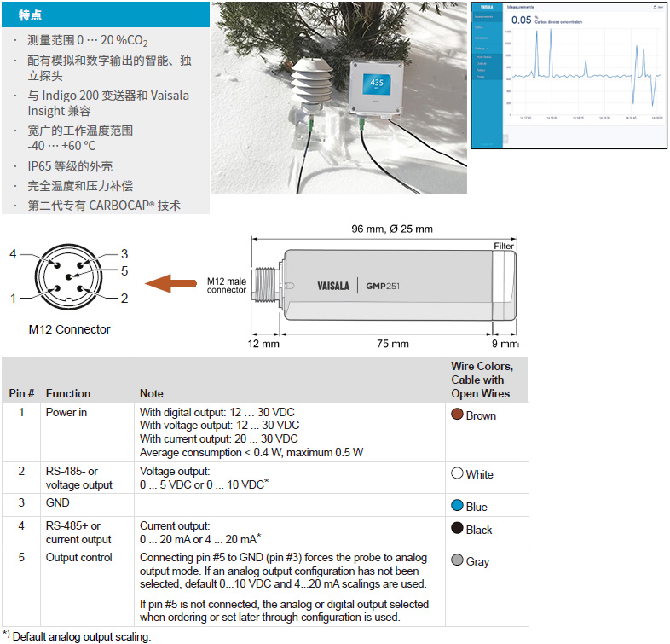Click the Gray wire color dot
Screen dimensions: 670x644
[457, 560]
